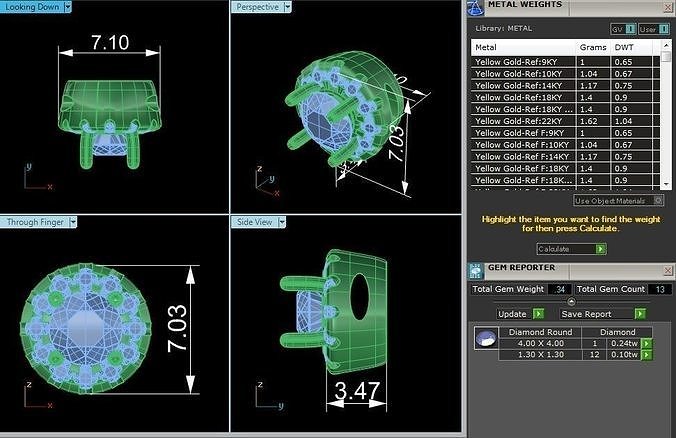The height and width of the screenshot is (438, 676).
Task: Click magnifier icon on Use Object Materials
Action: pyautogui.click(x=658, y=200)
